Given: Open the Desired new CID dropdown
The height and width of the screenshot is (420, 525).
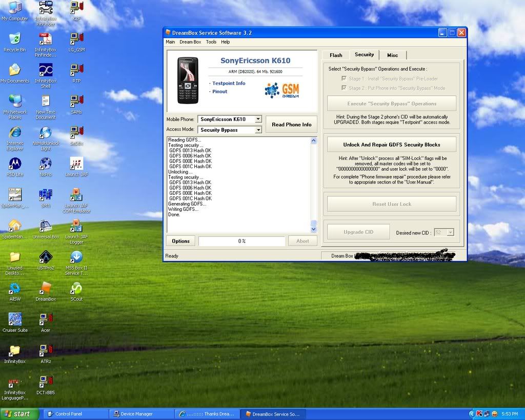Looking at the screenshot, I should [x=450, y=232].
